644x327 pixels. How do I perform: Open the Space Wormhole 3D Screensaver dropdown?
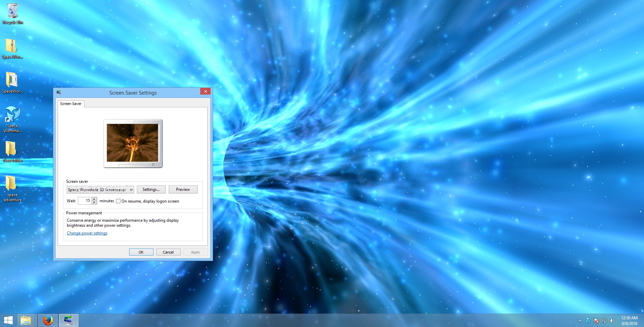pos(100,190)
